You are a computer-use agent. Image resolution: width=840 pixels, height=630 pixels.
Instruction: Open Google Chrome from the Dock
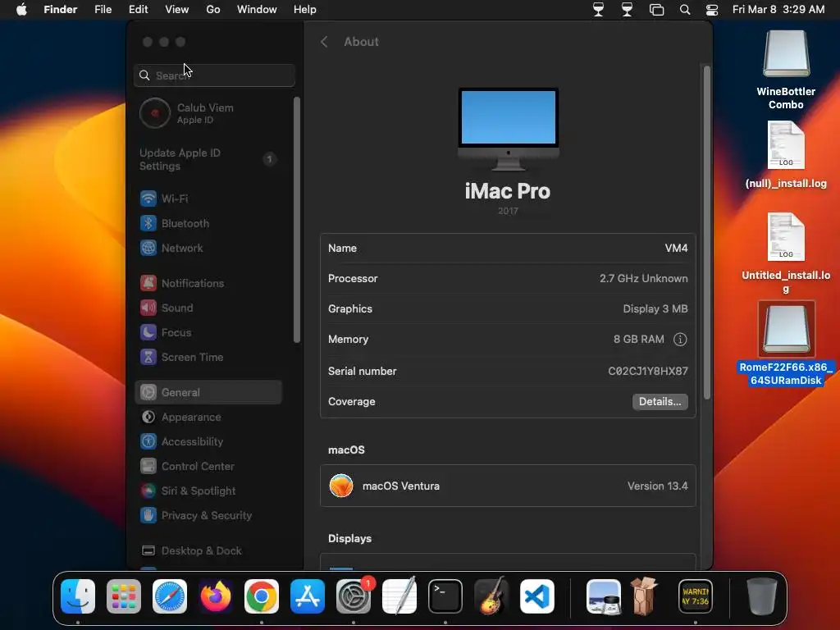[262, 596]
